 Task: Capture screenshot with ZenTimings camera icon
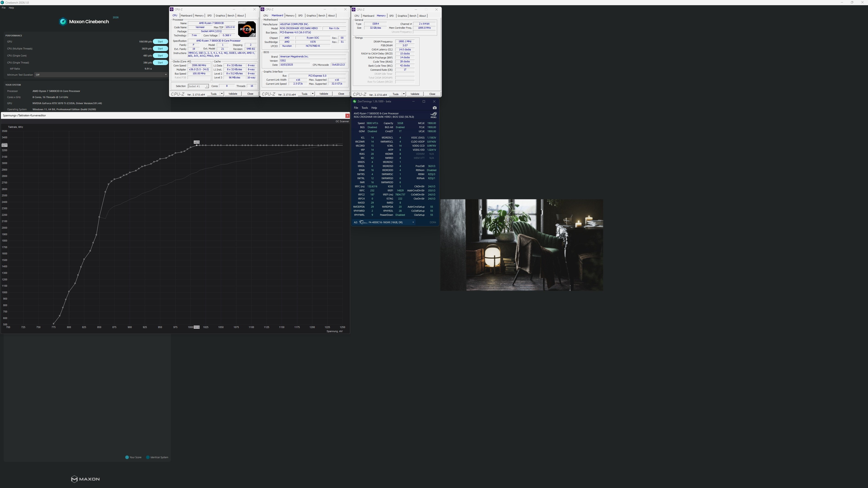click(x=435, y=108)
